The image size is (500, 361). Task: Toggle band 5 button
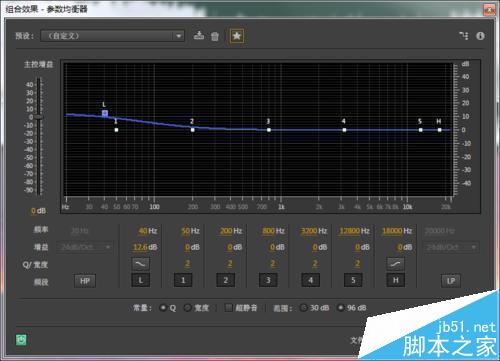(353, 280)
